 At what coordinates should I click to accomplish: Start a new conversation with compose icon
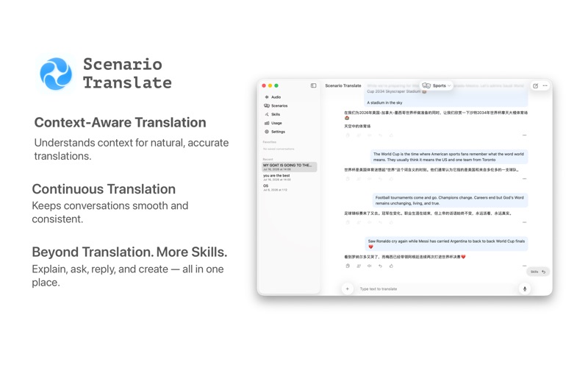coord(536,86)
